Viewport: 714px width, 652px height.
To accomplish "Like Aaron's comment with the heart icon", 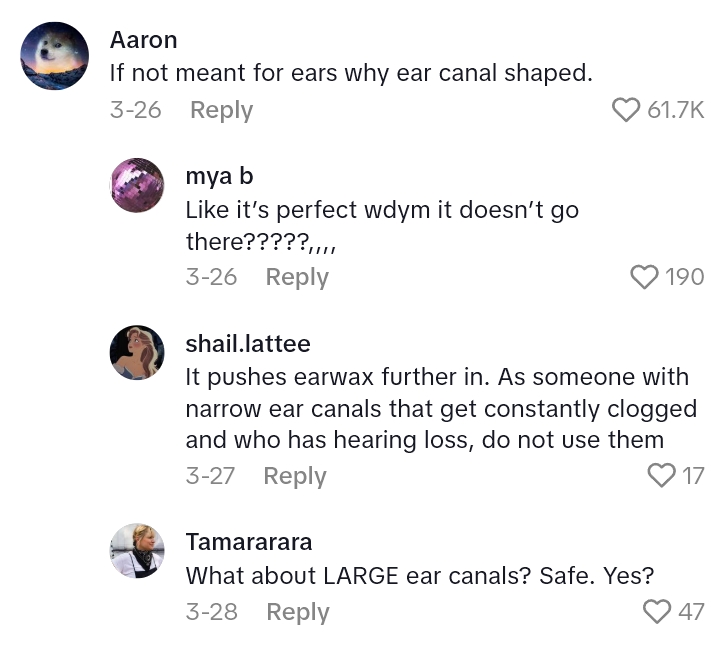I will [x=626, y=110].
